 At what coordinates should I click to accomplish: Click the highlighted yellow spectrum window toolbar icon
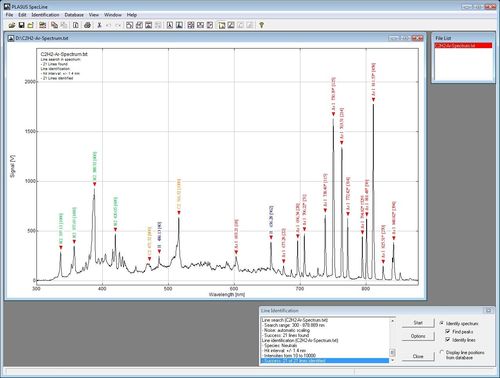222,25
